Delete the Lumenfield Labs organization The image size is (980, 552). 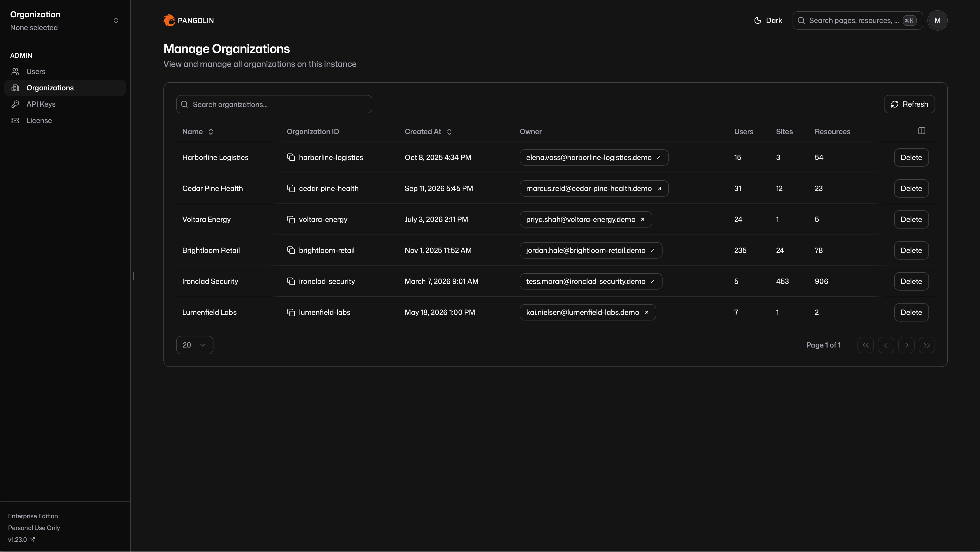911,312
